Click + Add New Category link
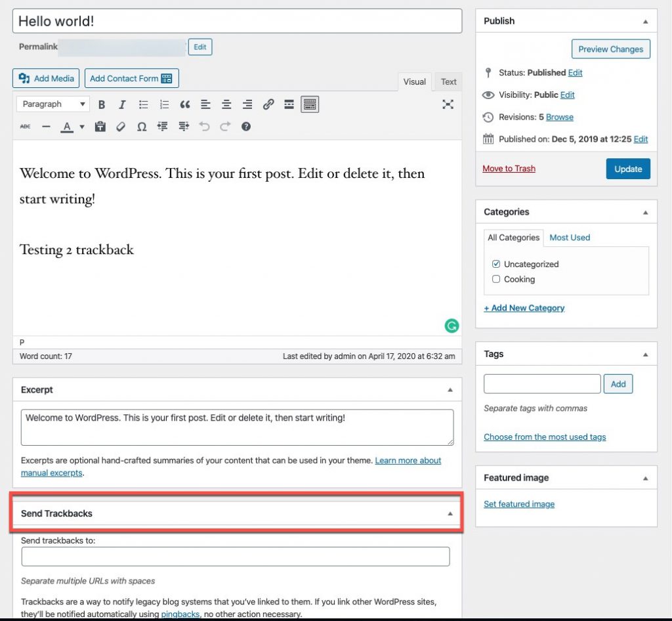The height and width of the screenshot is (621, 672). coord(524,308)
